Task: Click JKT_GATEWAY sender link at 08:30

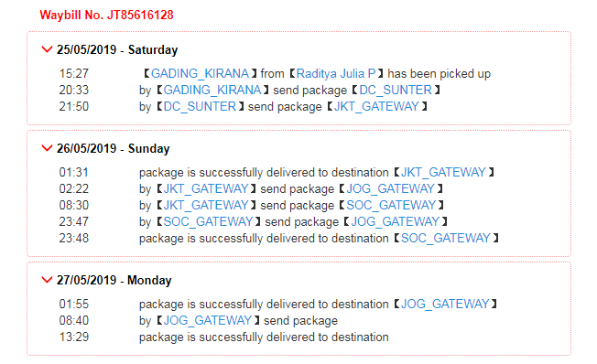Action: pyautogui.click(x=206, y=206)
